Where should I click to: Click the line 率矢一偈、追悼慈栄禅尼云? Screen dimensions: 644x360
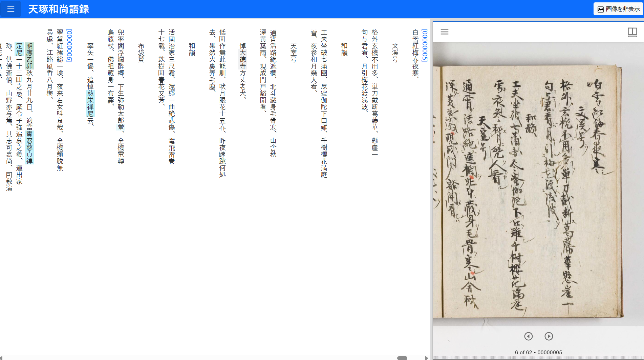pyautogui.click(x=90, y=84)
